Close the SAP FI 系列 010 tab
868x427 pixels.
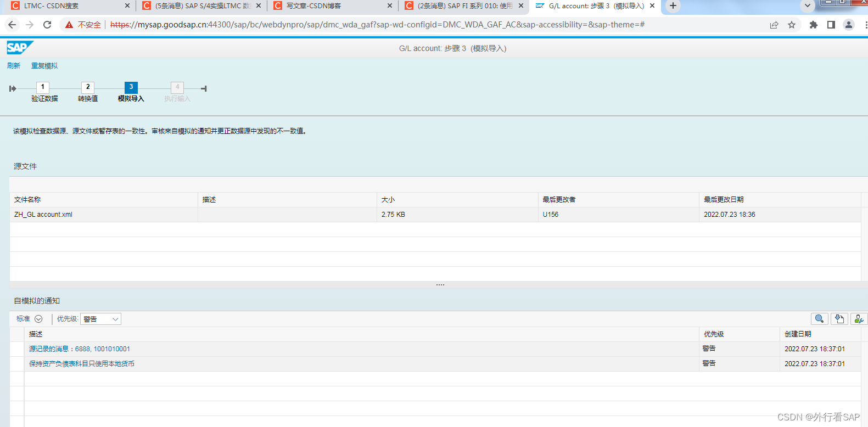pos(521,6)
